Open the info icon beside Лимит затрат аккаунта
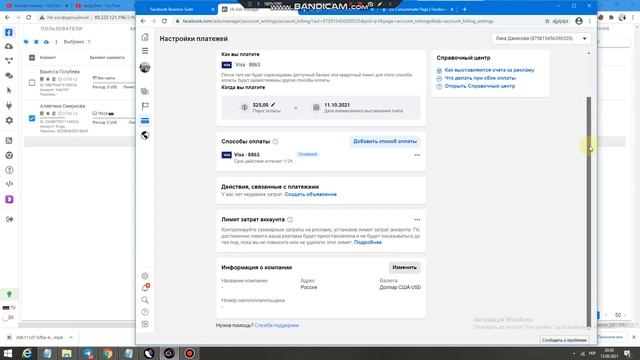 (x=290, y=220)
